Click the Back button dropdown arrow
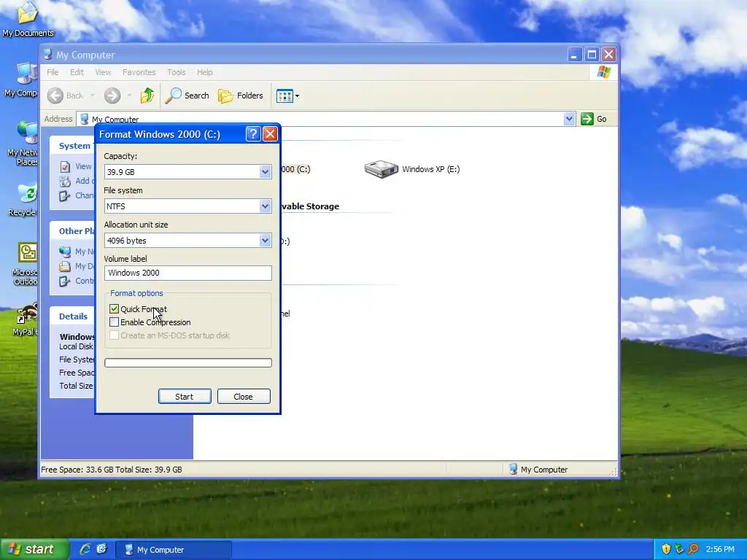 (x=93, y=96)
